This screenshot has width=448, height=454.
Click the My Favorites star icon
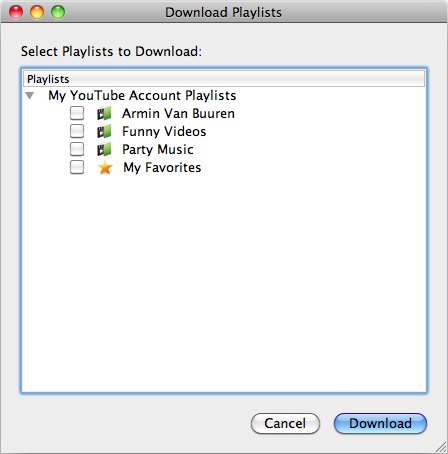[x=105, y=167]
